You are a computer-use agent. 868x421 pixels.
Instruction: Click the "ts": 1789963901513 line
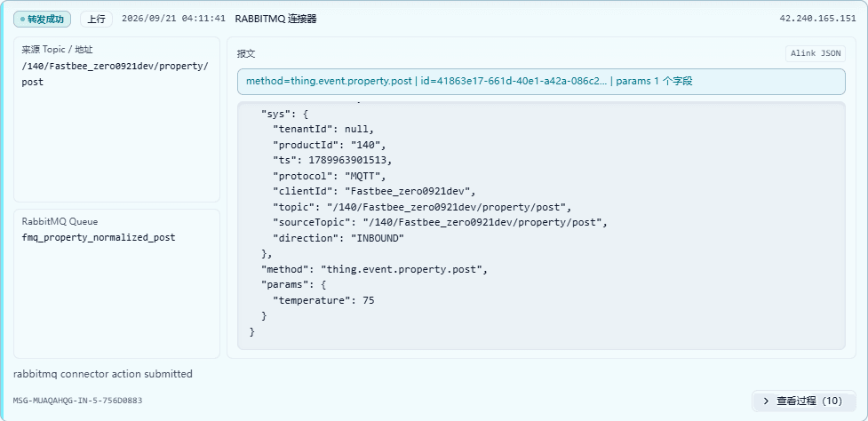(334, 160)
